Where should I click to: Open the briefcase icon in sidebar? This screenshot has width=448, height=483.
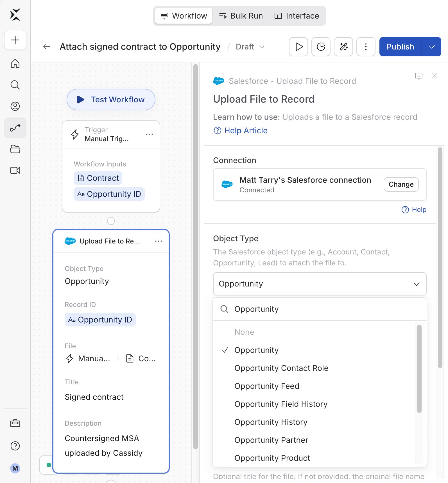pos(15,423)
